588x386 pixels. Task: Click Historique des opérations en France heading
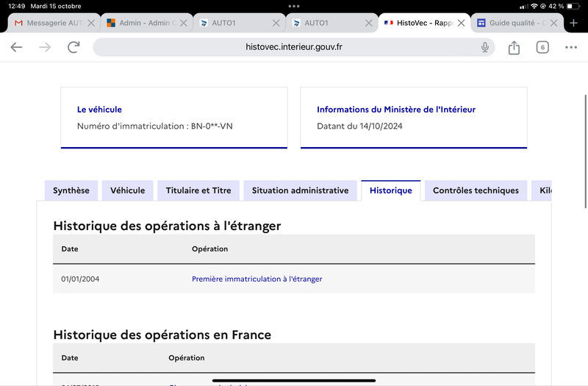162,335
